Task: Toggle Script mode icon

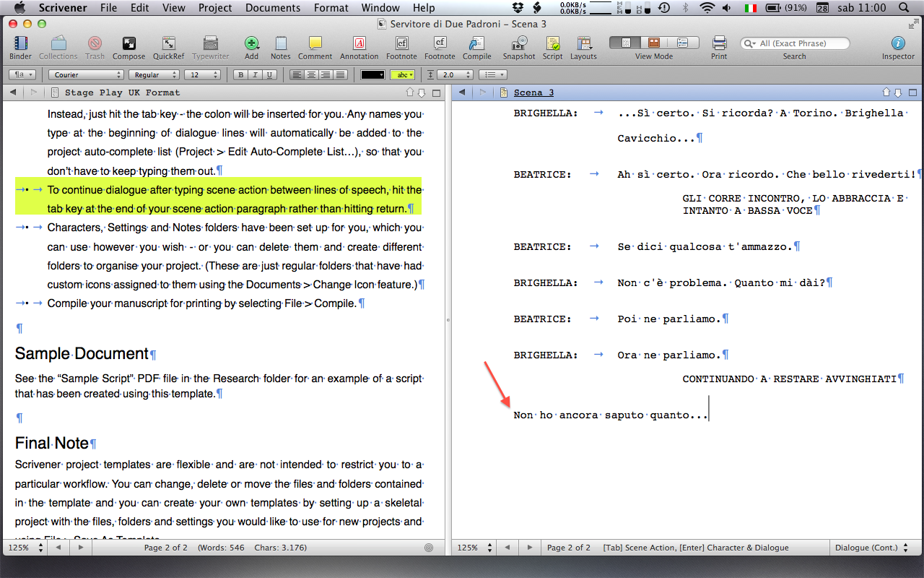Action: [x=553, y=43]
